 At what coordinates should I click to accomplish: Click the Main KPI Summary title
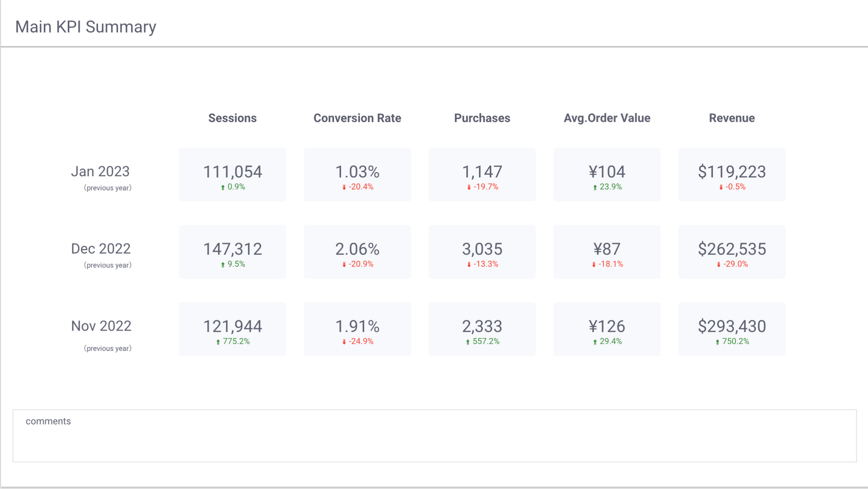[86, 27]
